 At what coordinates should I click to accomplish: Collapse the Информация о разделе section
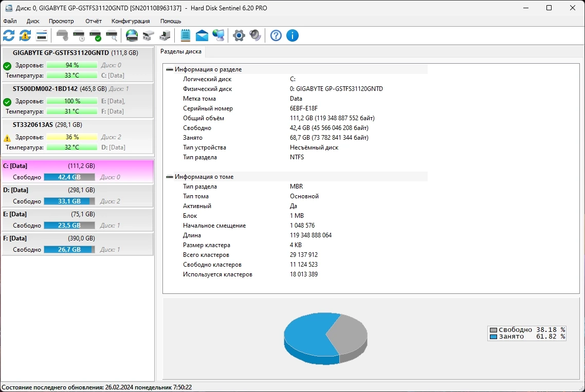(169, 69)
